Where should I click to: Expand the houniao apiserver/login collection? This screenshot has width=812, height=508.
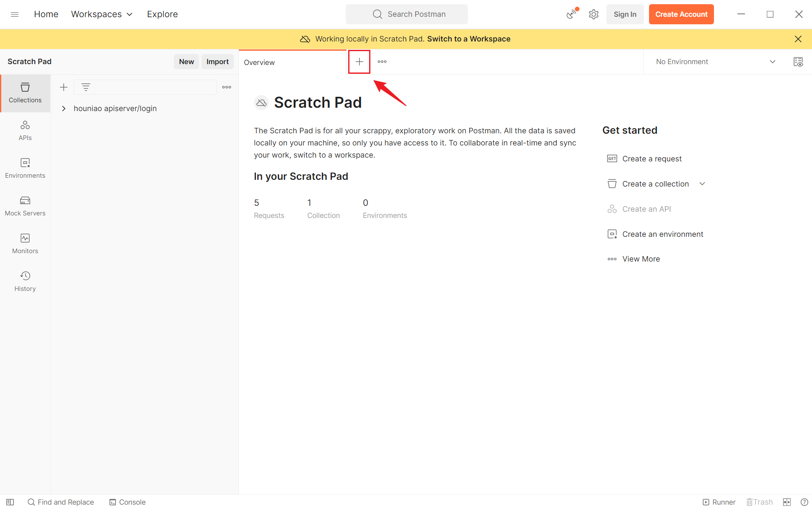click(x=64, y=109)
